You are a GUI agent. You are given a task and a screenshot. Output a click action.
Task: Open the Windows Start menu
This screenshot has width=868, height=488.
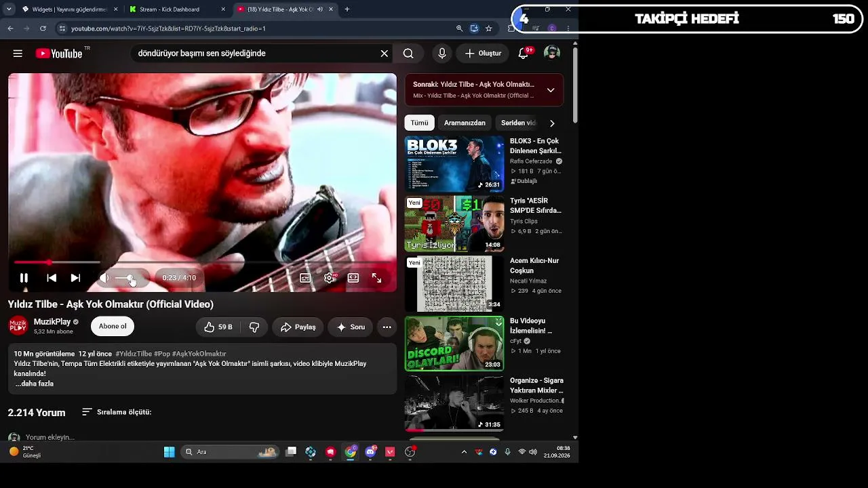(170, 452)
